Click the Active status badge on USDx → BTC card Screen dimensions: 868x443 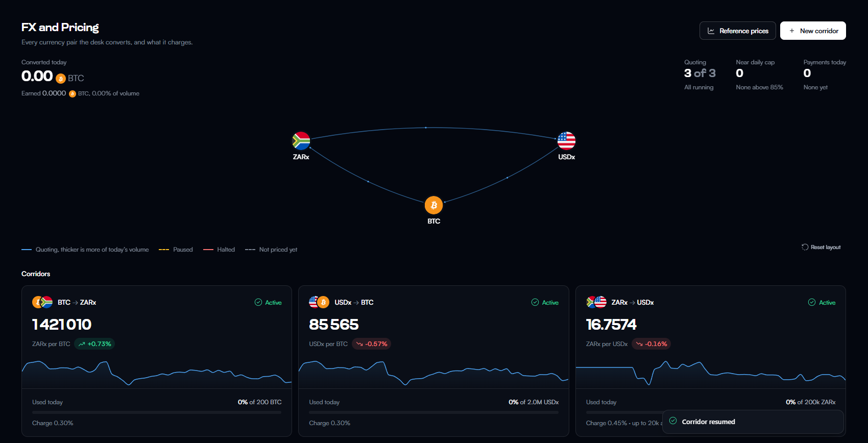pyautogui.click(x=545, y=303)
